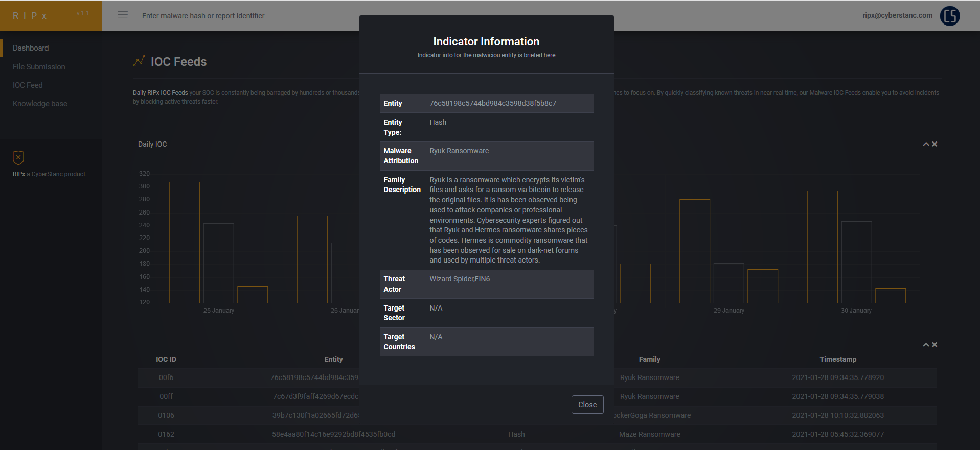
Task: Click the malware hash search field
Action: (x=203, y=16)
